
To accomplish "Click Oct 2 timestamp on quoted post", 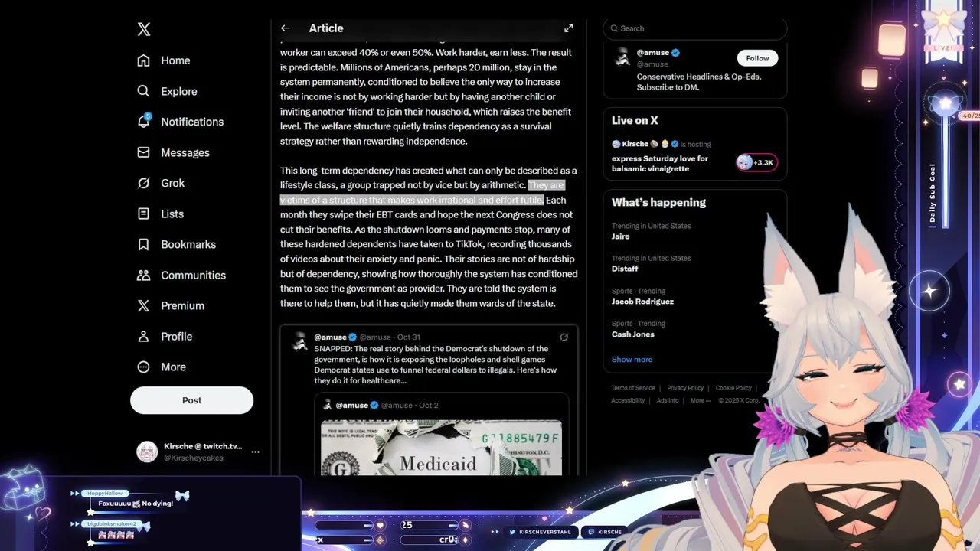I will coord(429,405).
